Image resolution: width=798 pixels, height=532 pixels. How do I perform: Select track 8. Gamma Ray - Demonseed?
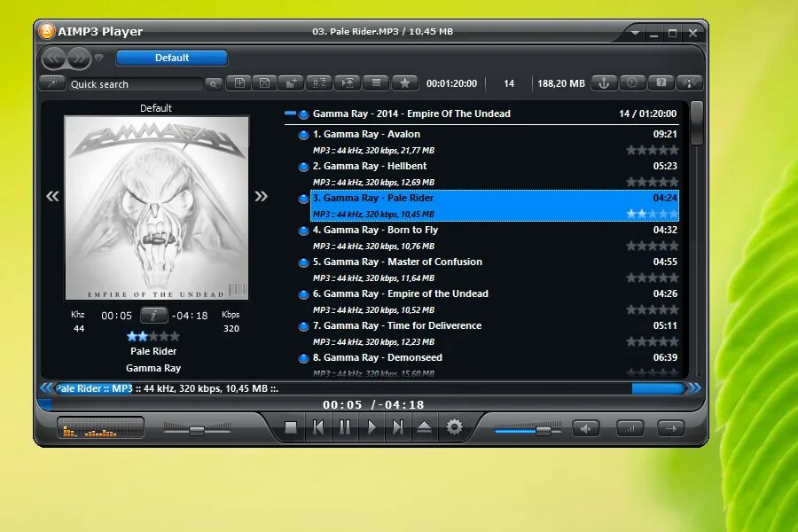(495, 364)
